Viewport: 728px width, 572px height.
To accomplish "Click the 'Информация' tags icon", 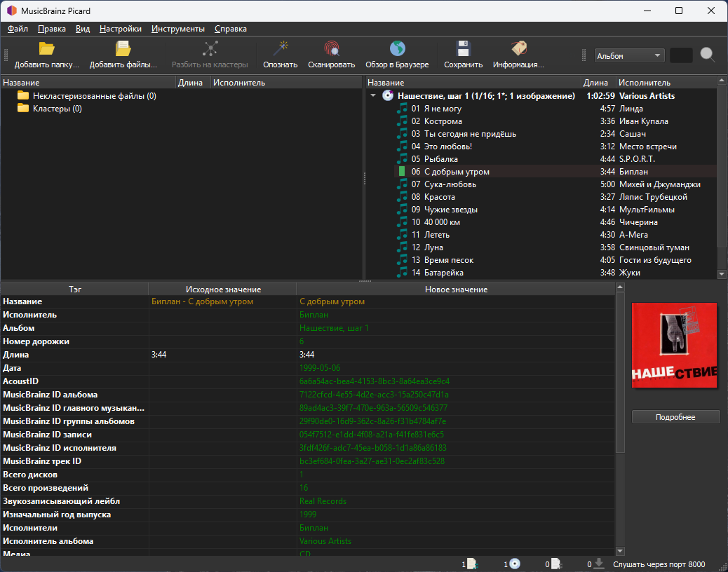I will coord(518,49).
